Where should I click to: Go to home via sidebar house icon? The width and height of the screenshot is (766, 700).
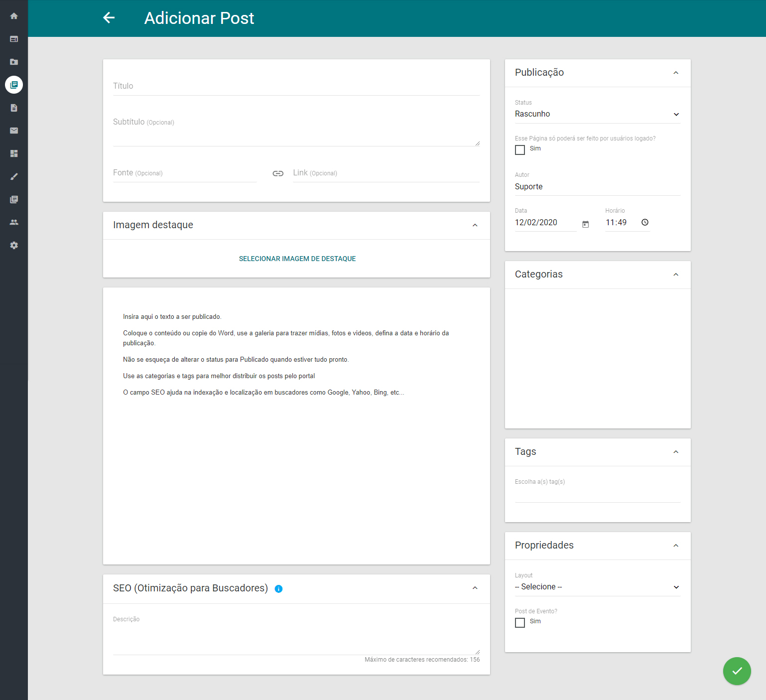(14, 16)
